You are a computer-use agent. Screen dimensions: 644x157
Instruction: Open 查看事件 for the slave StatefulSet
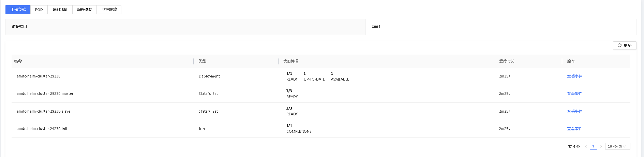point(574,112)
